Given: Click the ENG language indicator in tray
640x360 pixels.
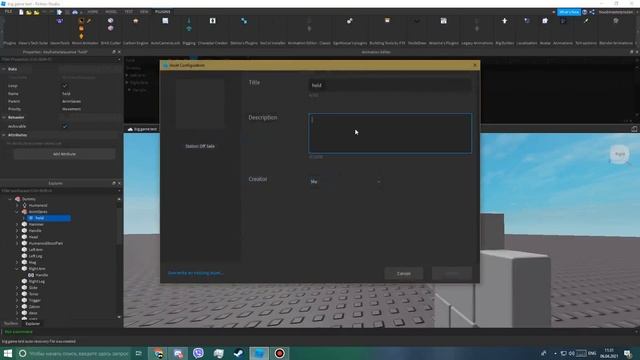Looking at the screenshot, I should click(x=592, y=353).
